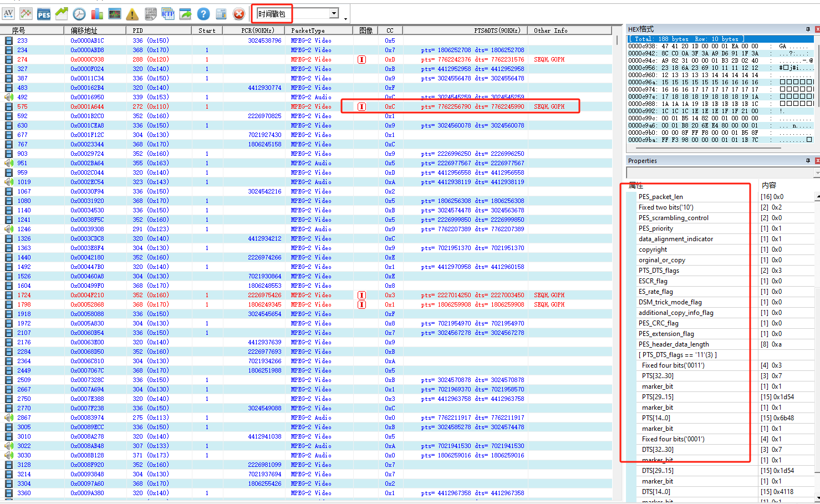Click the PCR(90KHz) column header

[257, 30]
